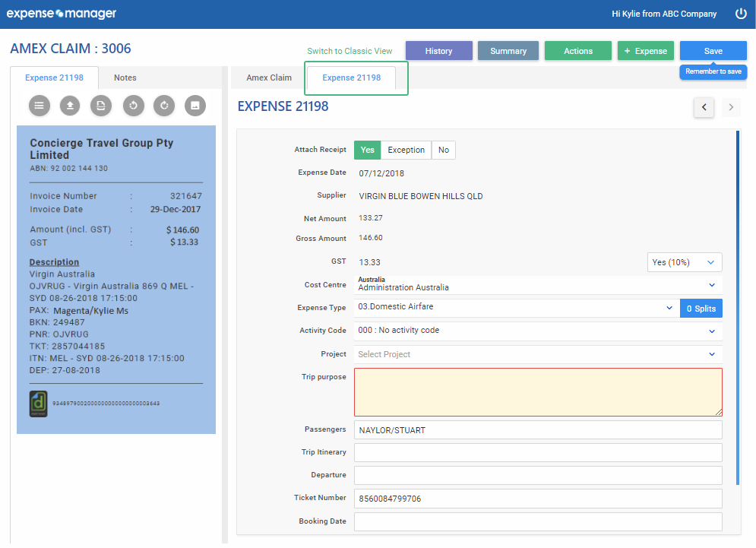
Task: Click the Booking Date input field
Action: point(538,521)
